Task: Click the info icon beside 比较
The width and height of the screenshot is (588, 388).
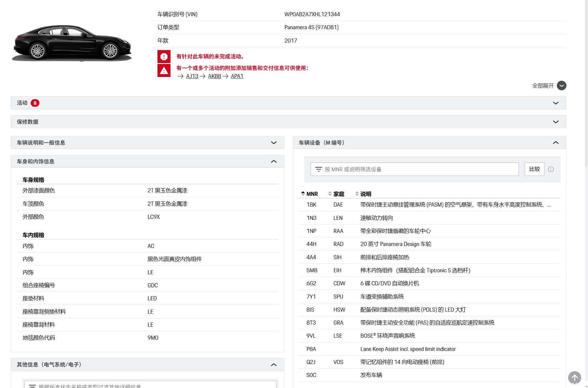Action: click(x=551, y=169)
